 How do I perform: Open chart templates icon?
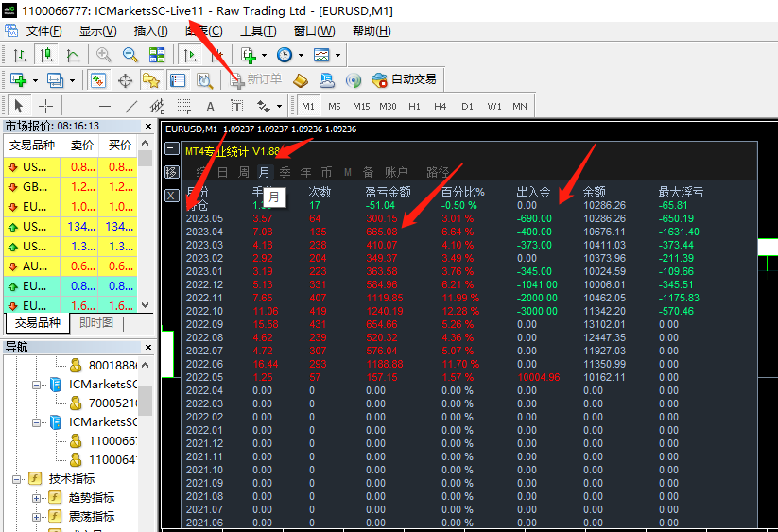321,55
